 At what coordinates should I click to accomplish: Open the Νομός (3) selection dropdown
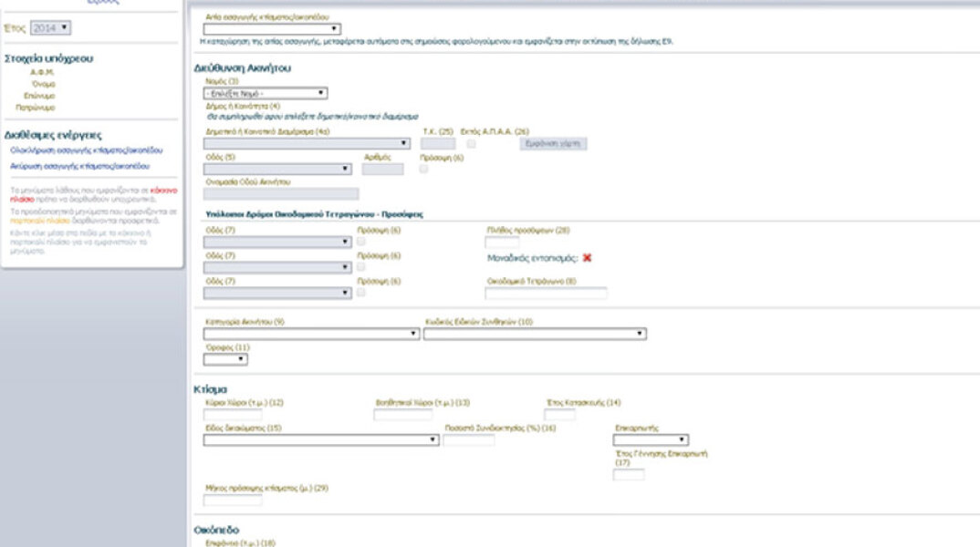click(x=266, y=93)
